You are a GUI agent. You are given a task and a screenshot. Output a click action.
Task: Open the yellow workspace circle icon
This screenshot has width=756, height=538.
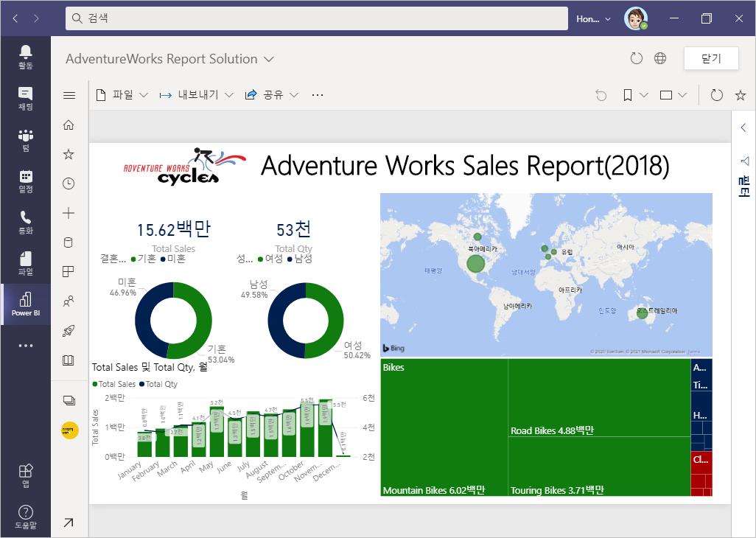coord(70,430)
